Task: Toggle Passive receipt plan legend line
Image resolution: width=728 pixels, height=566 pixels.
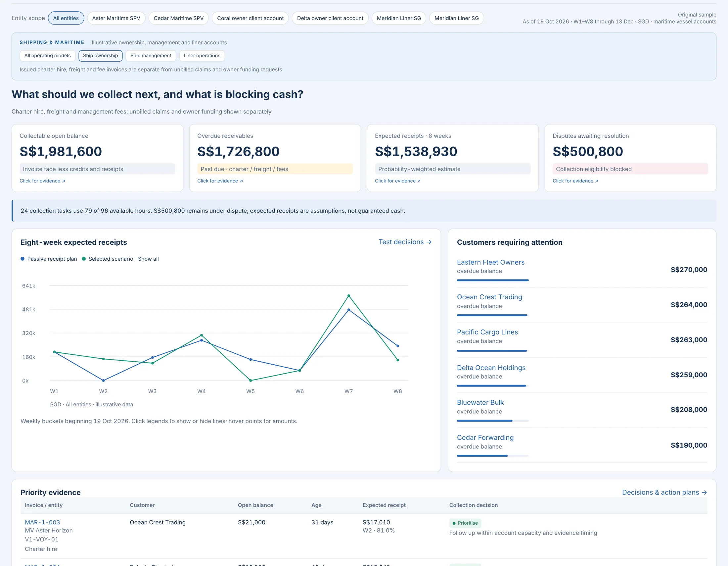Action: 49,259
